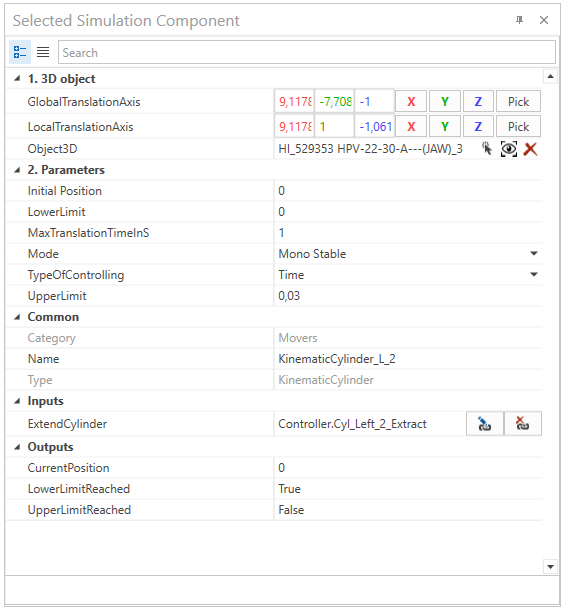Image resolution: width=562 pixels, height=609 pixels.
Task: Click Pick for LocalTranslationAxis
Action: 518,127
